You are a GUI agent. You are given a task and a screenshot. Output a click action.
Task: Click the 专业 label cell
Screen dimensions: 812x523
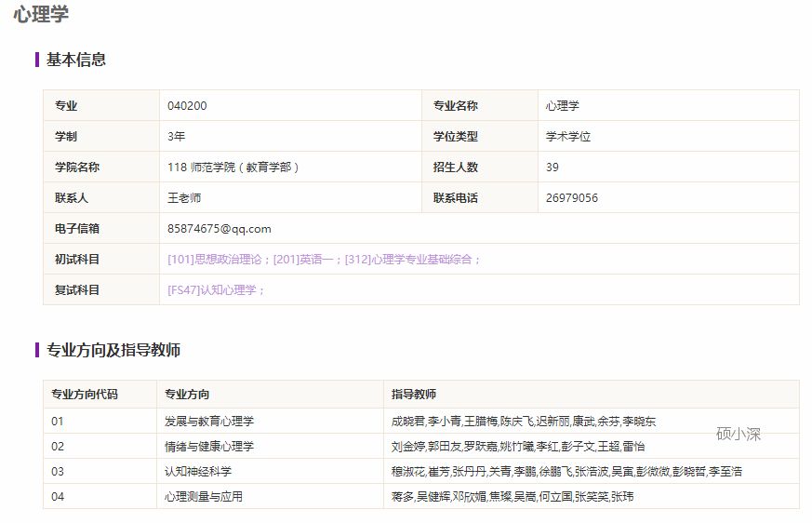pos(101,106)
